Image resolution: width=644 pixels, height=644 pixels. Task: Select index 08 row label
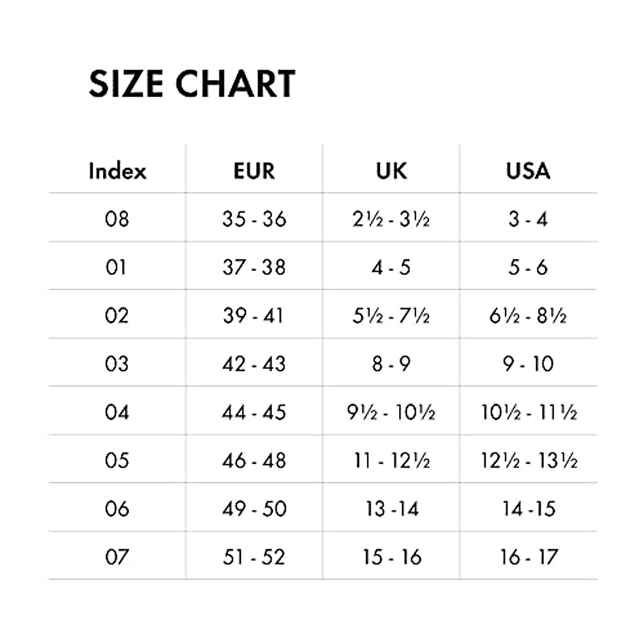[x=117, y=219]
